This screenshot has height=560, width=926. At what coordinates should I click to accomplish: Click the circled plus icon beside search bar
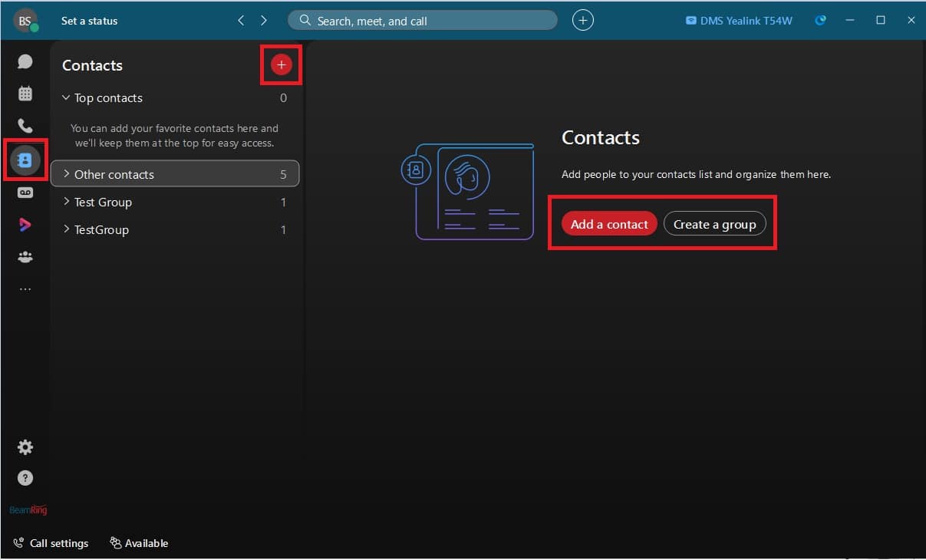(583, 21)
